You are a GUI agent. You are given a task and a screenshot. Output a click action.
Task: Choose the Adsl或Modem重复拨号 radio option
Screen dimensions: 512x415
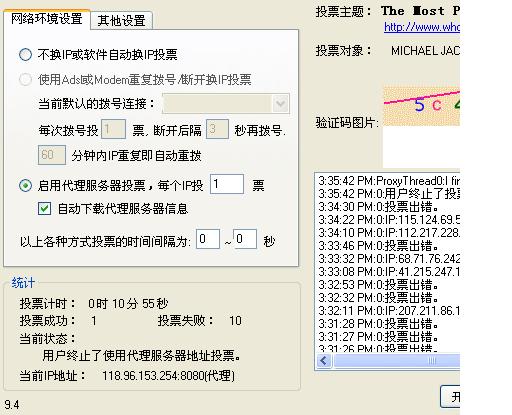coord(26,80)
